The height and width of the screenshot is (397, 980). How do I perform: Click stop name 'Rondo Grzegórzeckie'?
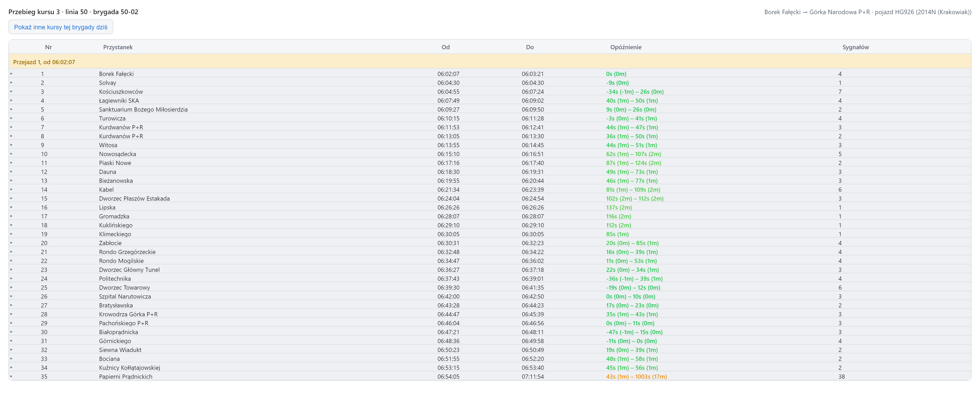coord(127,252)
